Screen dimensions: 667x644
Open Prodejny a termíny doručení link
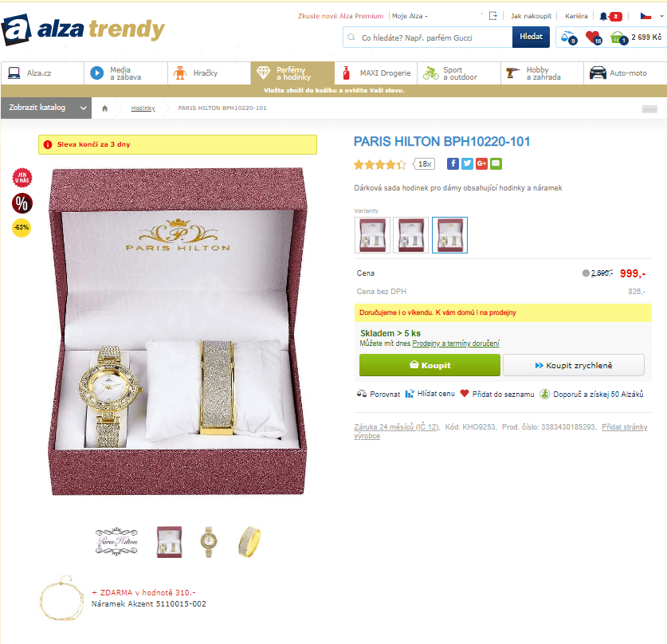[456, 344]
